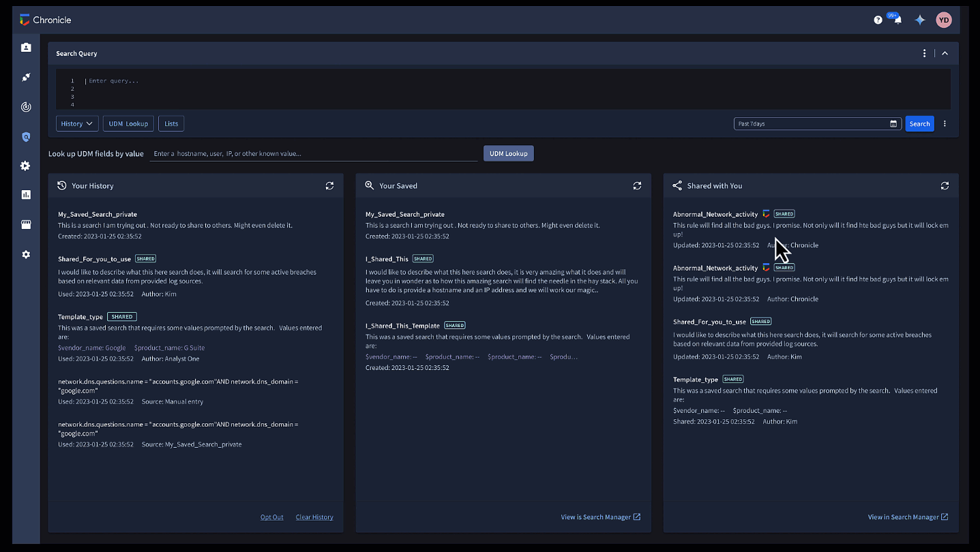980x552 pixels.
Task: Open Search Query panel kebab menu
Action: [924, 53]
